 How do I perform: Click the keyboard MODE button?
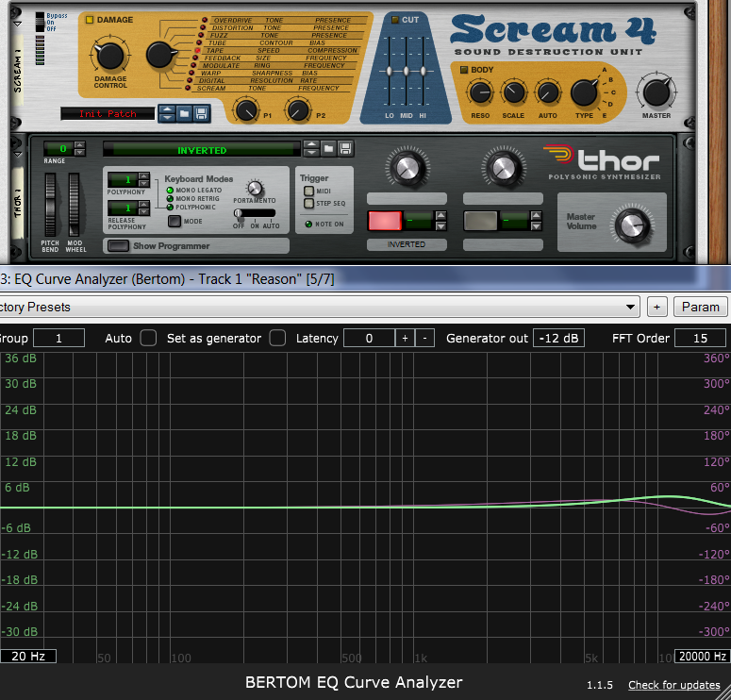coord(174,221)
